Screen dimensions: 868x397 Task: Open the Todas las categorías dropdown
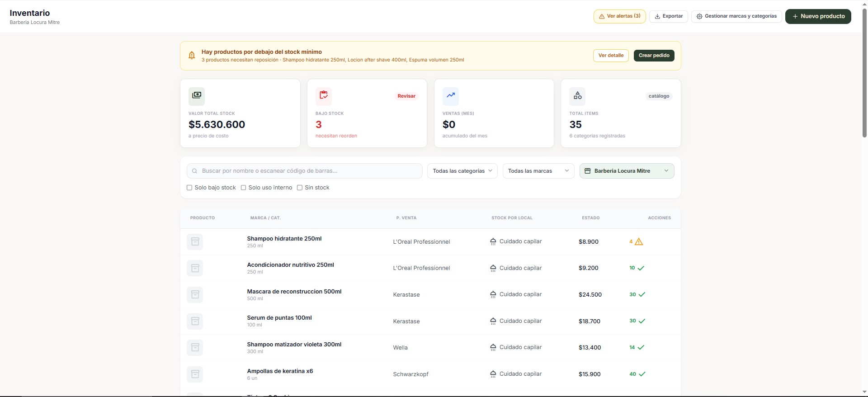pos(462,171)
